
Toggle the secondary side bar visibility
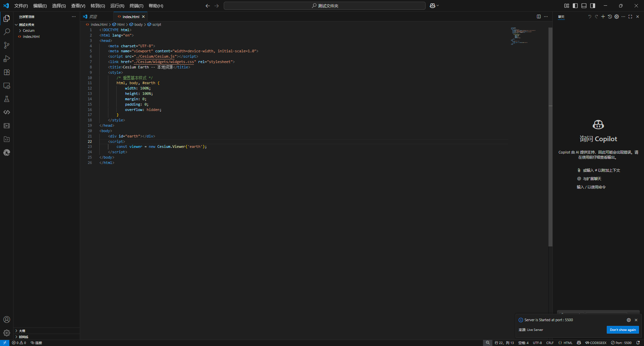point(593,6)
